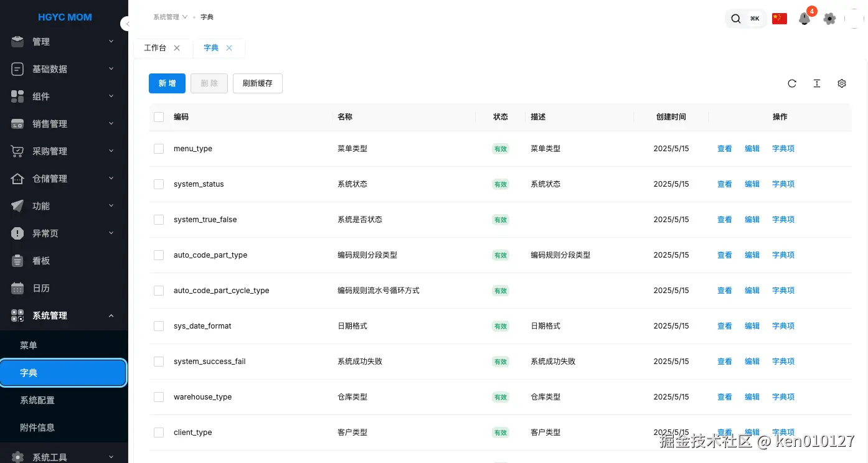The height and width of the screenshot is (463, 868).
Task: Toggle the select-all header checkbox
Action: 159,117
